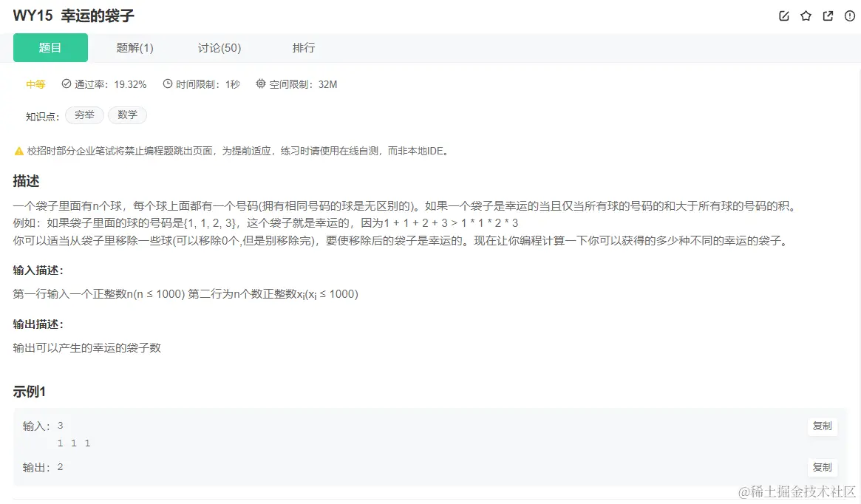Click the star favorite icon

click(806, 16)
